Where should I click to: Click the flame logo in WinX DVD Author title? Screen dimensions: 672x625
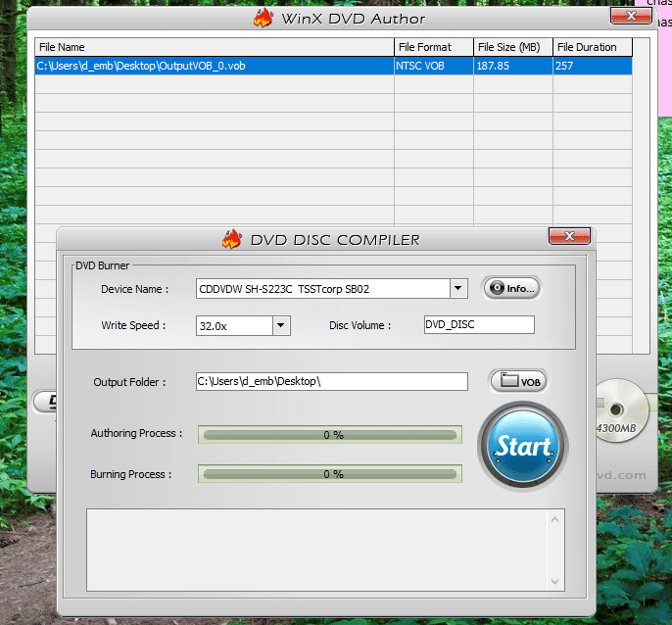pyautogui.click(x=264, y=18)
